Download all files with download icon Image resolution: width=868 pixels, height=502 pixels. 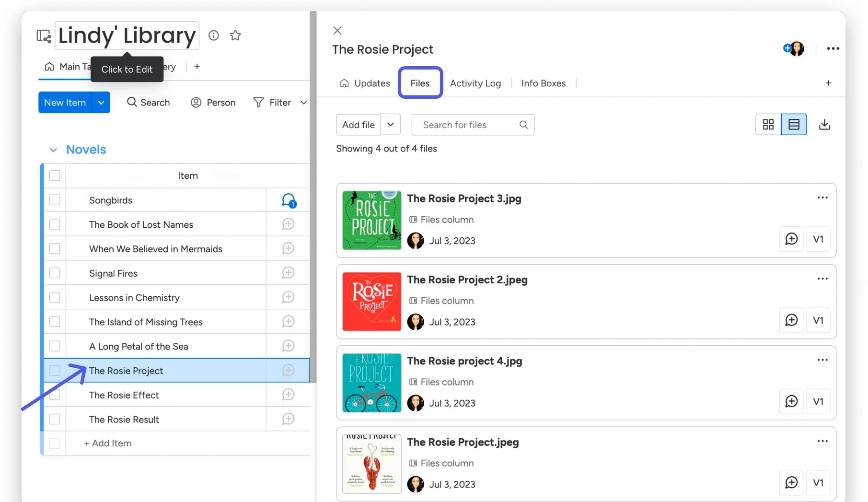[x=824, y=125]
